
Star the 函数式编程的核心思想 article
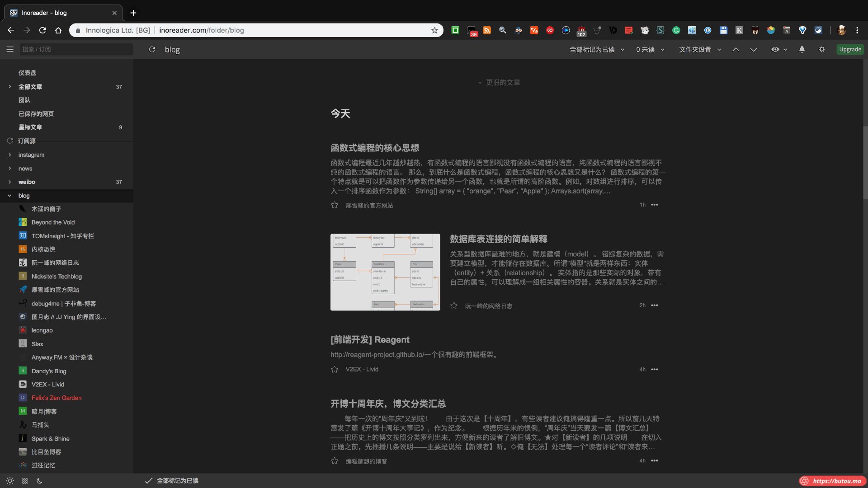335,205
